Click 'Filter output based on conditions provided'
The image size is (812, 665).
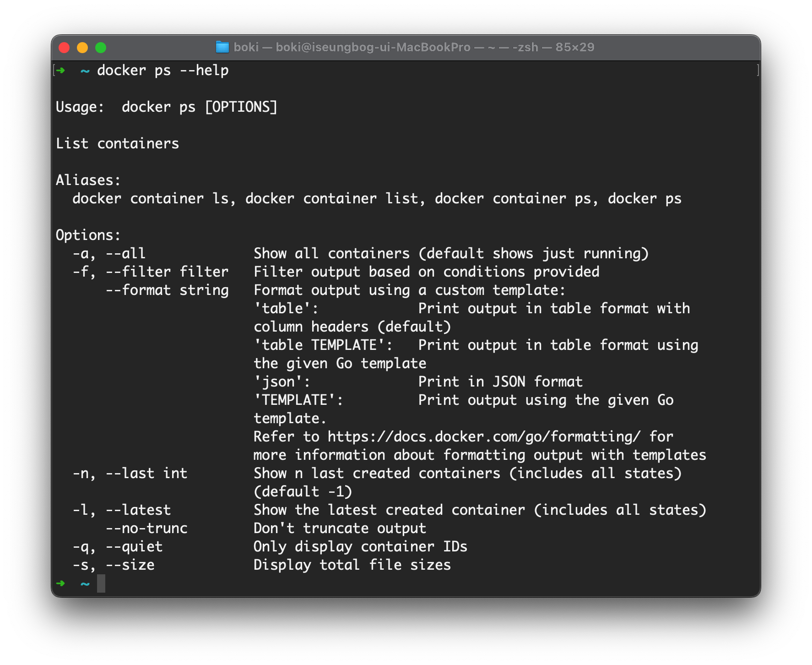pyautogui.click(x=427, y=272)
